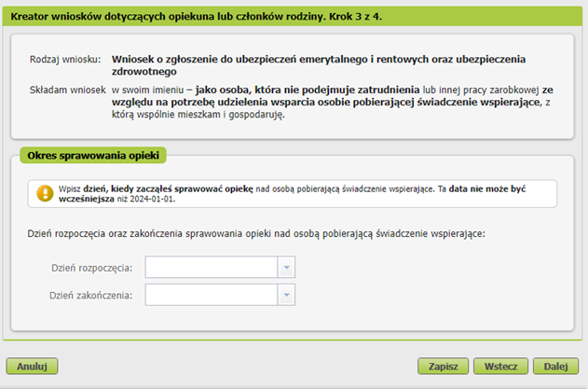Save the form with the Zapisz button
Viewport: 588px width, 389px height.
[444, 366]
